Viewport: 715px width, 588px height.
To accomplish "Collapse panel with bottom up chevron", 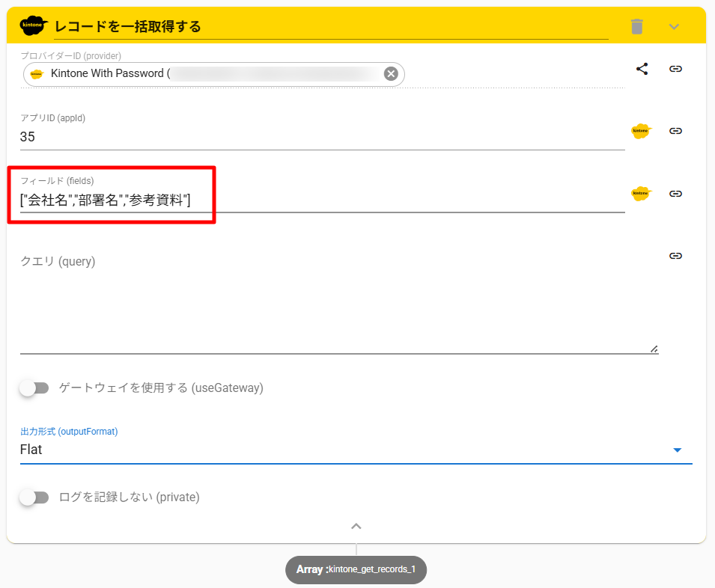I will coord(356,526).
